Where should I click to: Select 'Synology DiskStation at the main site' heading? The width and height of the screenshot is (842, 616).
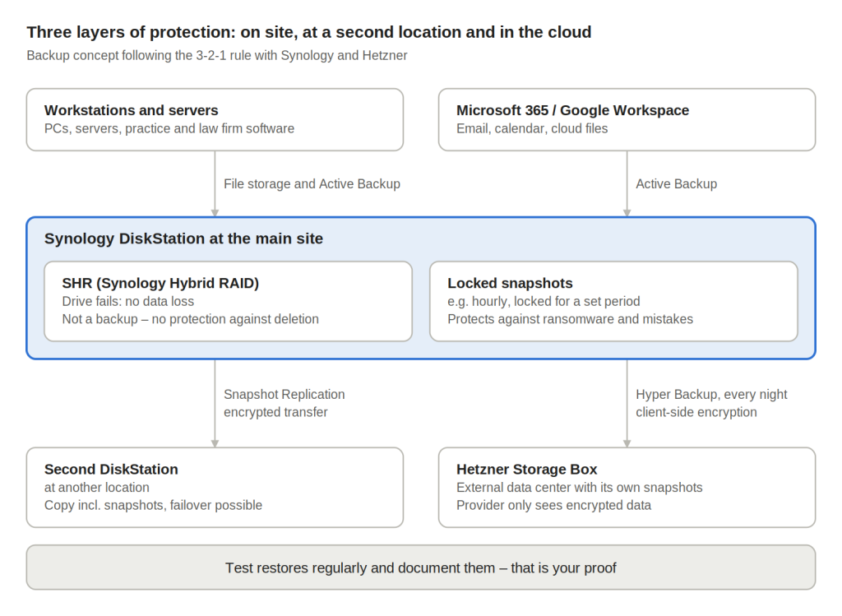(183, 239)
